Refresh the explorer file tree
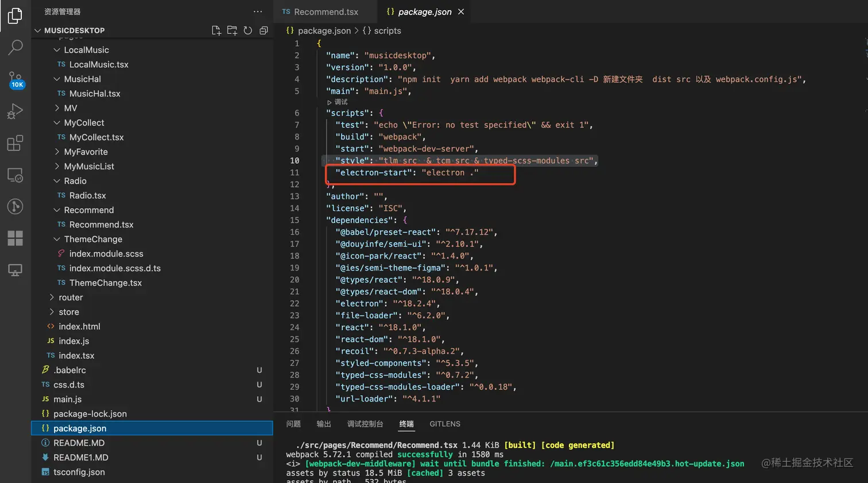868x483 pixels. [248, 30]
